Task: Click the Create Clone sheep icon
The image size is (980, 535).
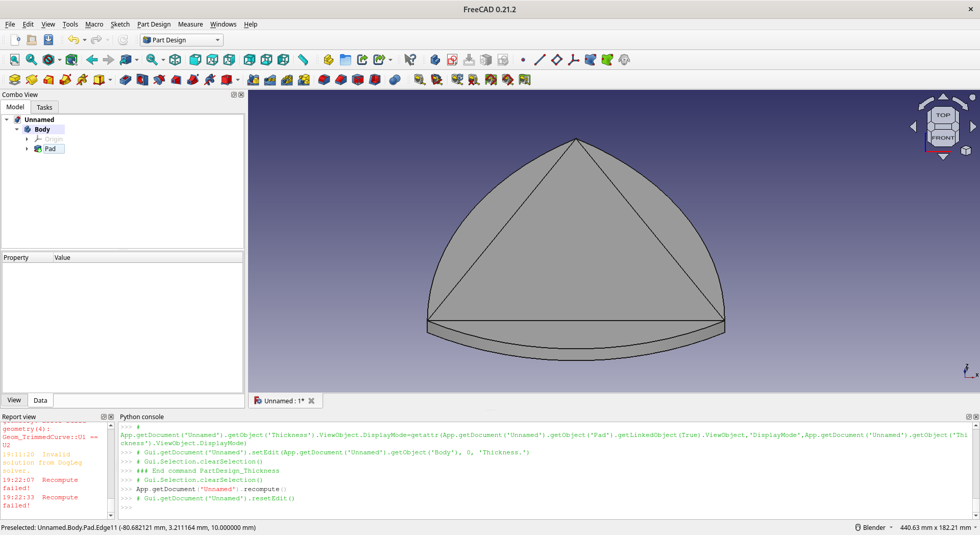Action: pos(624,60)
